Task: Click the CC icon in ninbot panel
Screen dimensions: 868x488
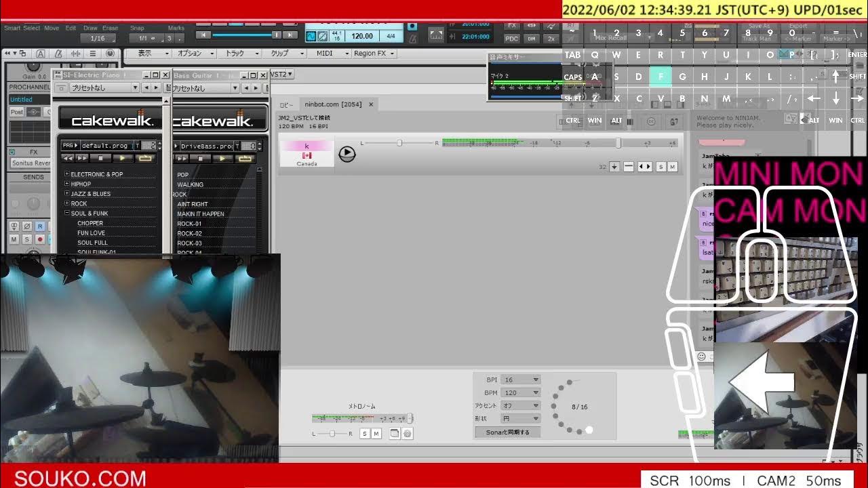Action: coord(652,122)
